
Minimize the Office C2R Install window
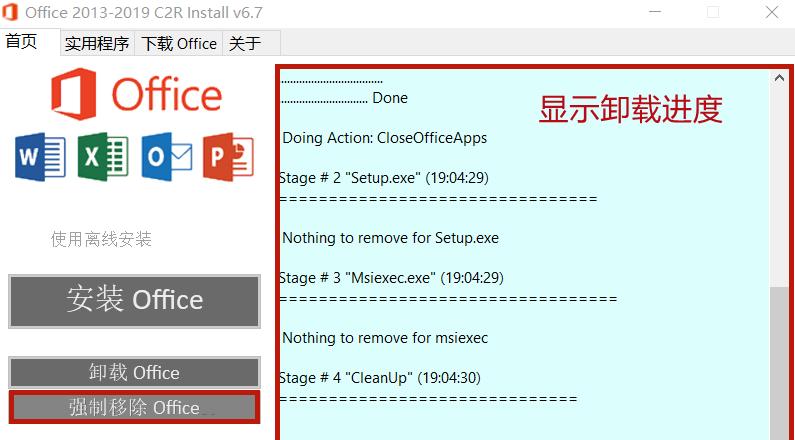point(655,12)
